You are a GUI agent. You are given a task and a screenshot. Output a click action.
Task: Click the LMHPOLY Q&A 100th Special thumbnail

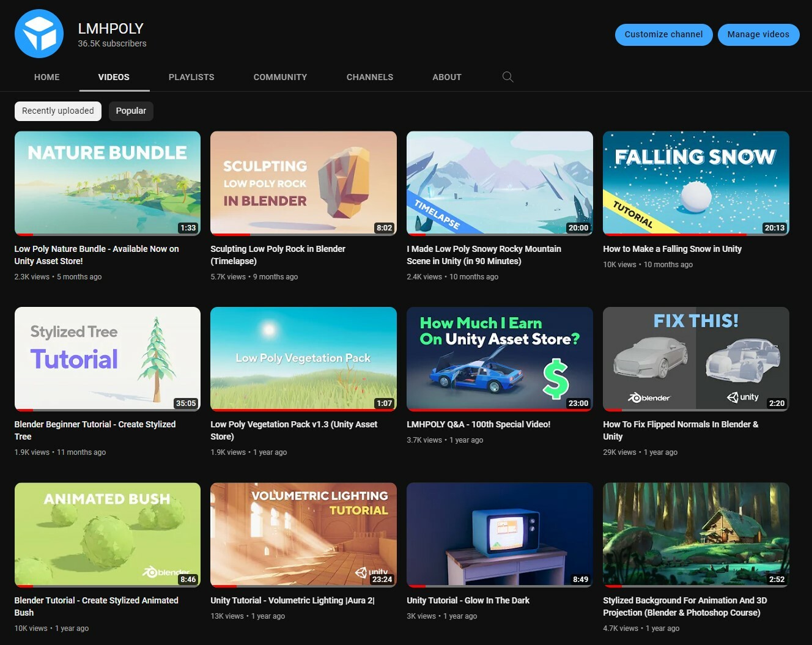[500, 358]
